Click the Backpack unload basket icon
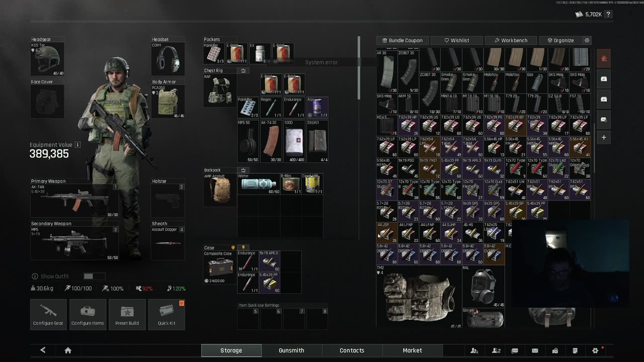 (x=244, y=170)
